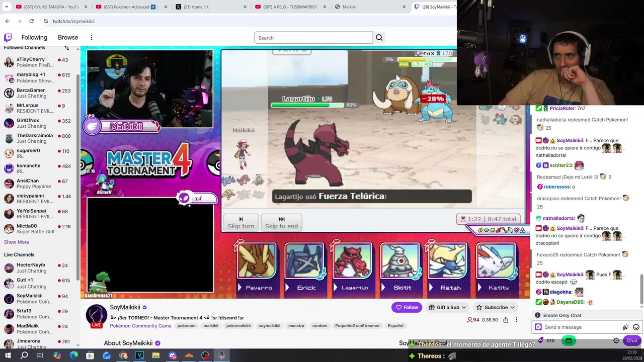Open the Gift a Sub dropdown
Image resolution: width=644 pixels, height=362 pixels.
coord(447,307)
